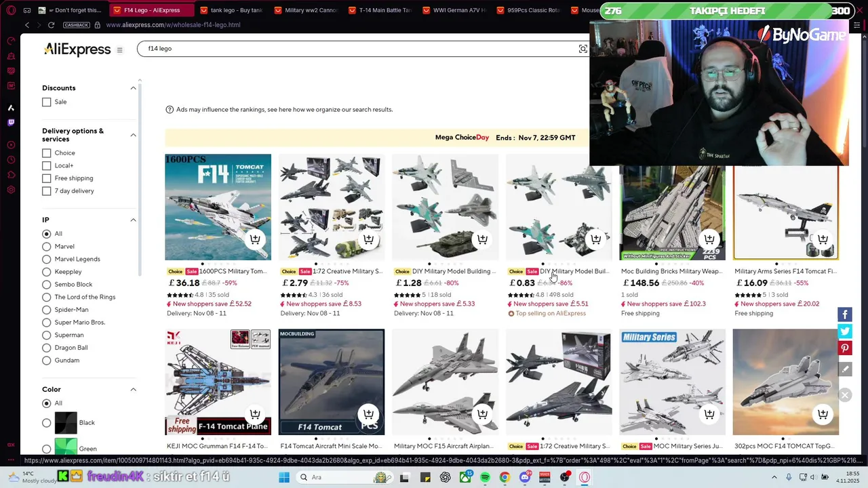
Task: Enable the Choice delivery filter
Action: 46,153
